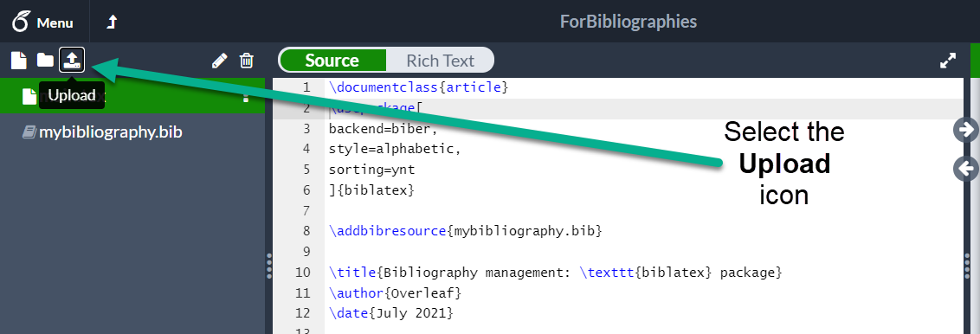The width and height of the screenshot is (980, 334).
Task: Click the full-screen expand arrows icon
Action: 948,61
